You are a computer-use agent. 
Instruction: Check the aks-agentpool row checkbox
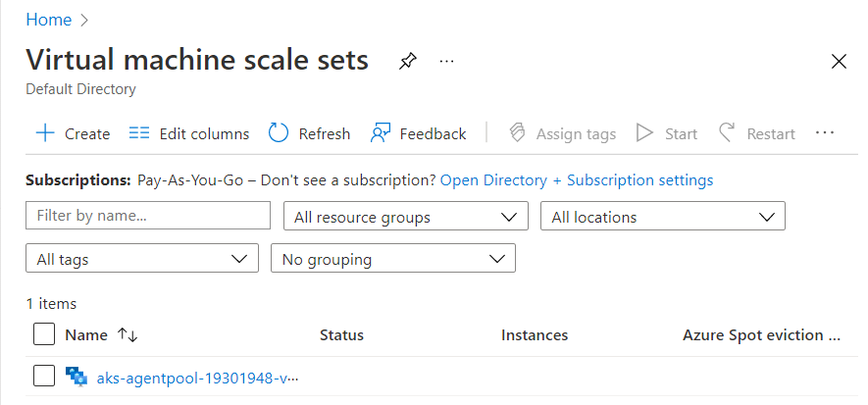pos(44,377)
